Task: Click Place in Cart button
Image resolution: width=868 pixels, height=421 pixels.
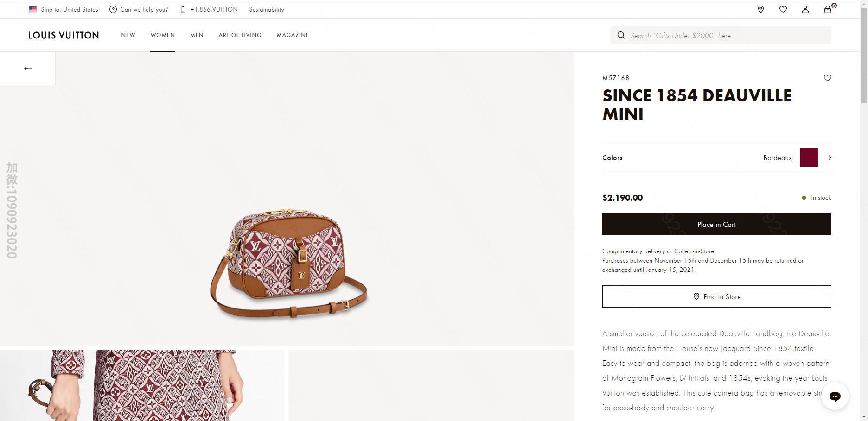Action: click(716, 224)
